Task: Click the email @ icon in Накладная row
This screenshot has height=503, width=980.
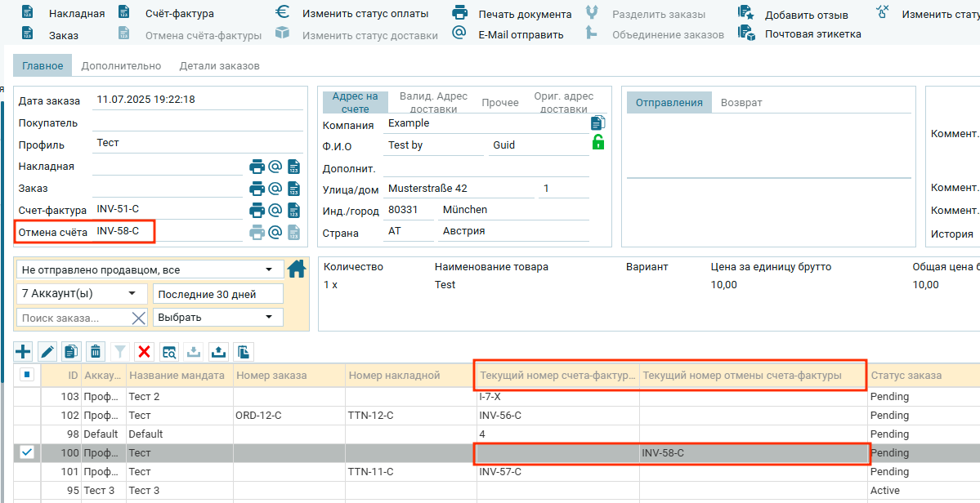Action: click(x=275, y=167)
